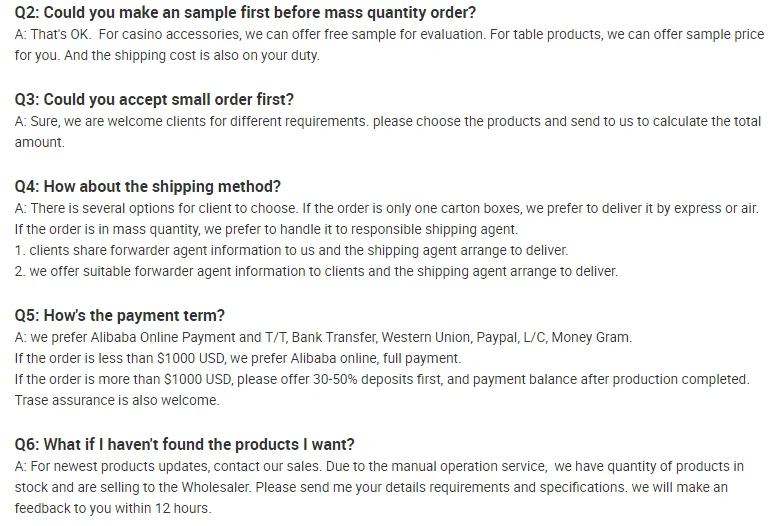Click the Q3 small order heading
The width and height of the screenshot is (783, 526).
pos(154,100)
